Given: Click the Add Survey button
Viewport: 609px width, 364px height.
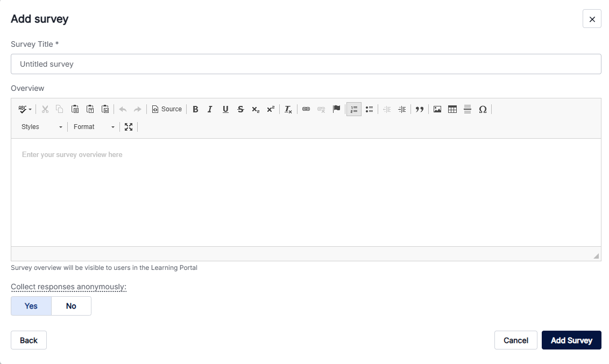Looking at the screenshot, I should [571, 340].
